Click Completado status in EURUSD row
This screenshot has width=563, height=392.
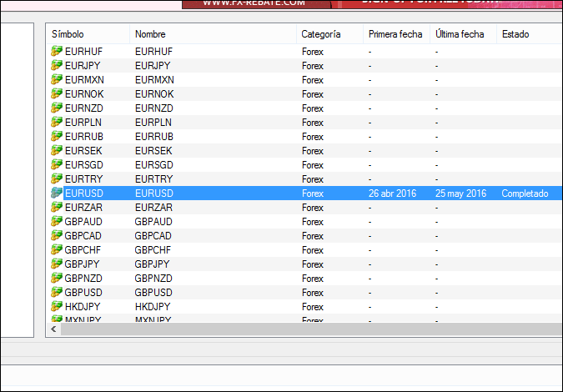tap(525, 193)
